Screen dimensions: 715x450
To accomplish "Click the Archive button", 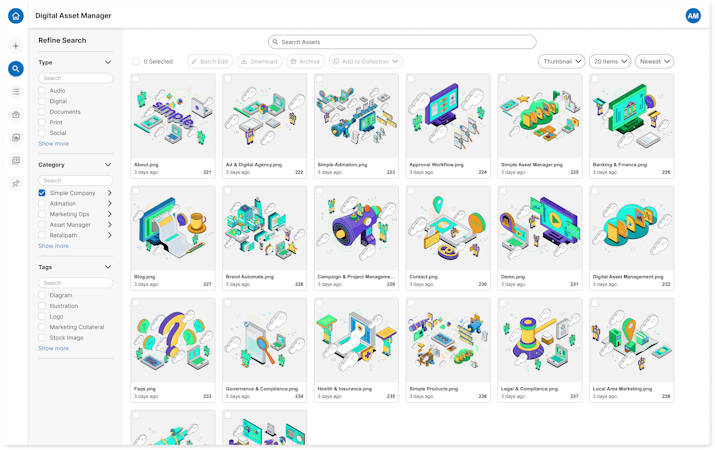I will (x=306, y=62).
